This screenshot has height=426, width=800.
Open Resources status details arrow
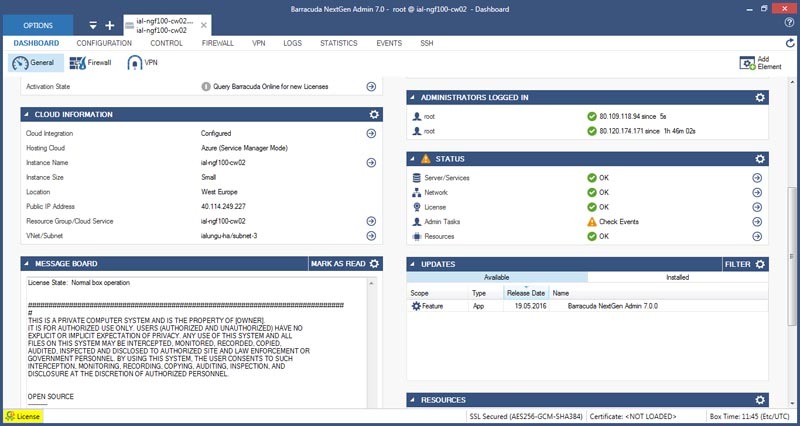(757, 237)
